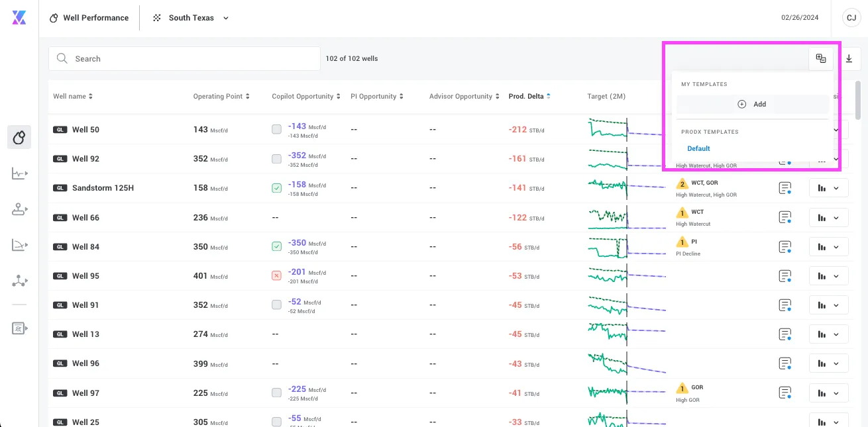Click the date 02/26/2024

click(800, 18)
